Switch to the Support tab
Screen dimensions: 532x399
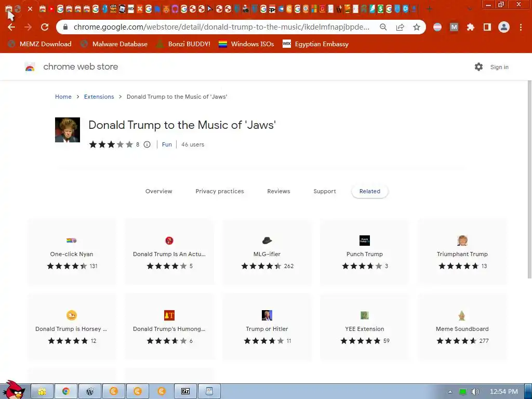coord(325,191)
